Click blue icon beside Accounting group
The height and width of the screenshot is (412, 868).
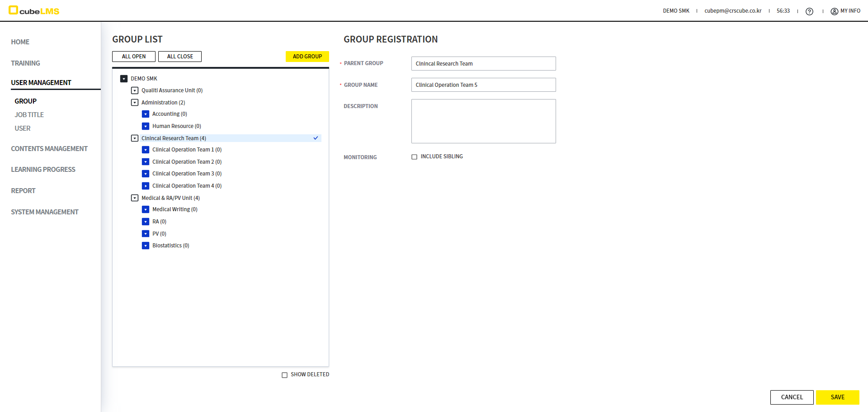pyautogui.click(x=146, y=114)
